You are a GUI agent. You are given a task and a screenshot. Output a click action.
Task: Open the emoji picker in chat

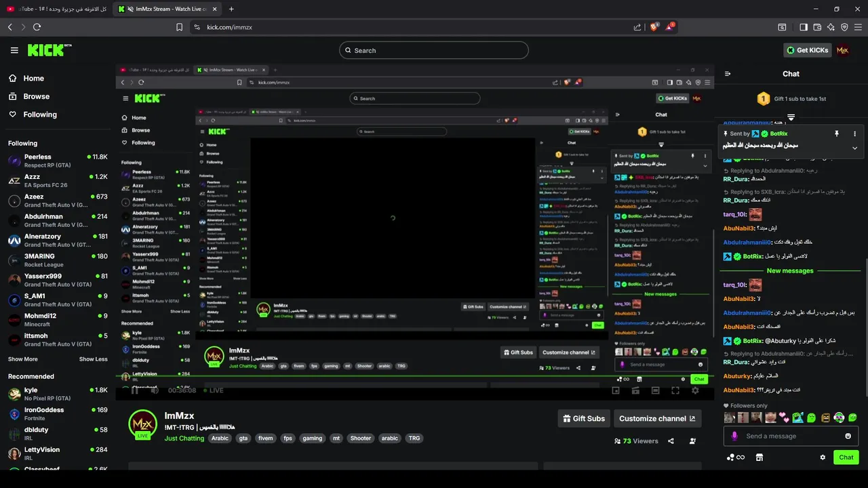click(x=848, y=436)
